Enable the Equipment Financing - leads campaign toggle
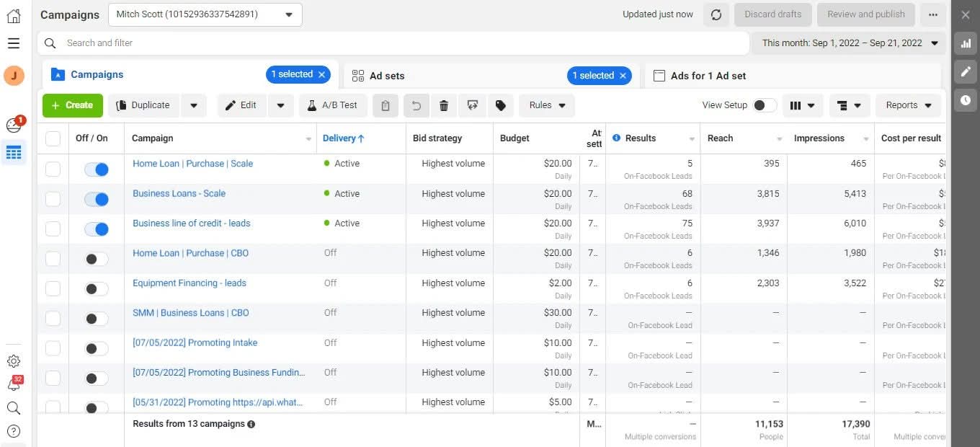 coord(97,288)
